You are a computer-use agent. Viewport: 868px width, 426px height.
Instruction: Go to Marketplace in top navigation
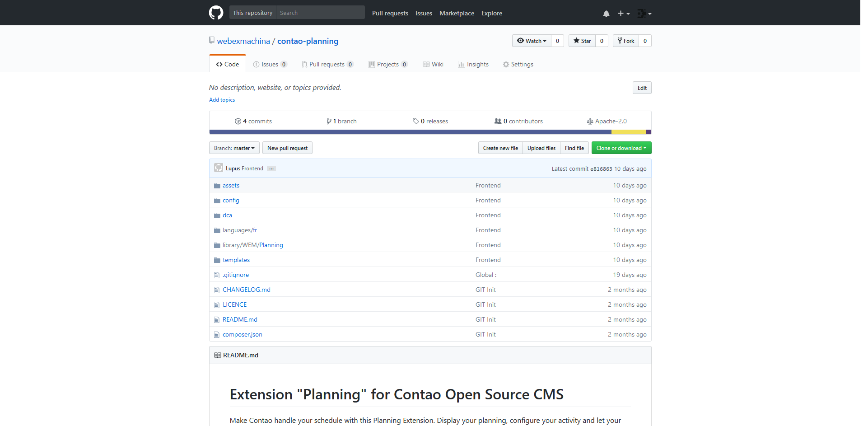click(x=457, y=13)
